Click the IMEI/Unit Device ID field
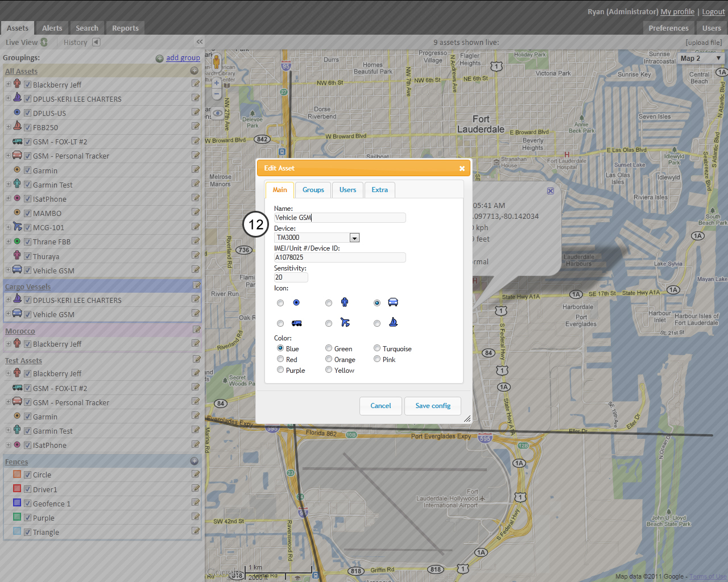Screen dimensions: 728x582 click(340, 257)
